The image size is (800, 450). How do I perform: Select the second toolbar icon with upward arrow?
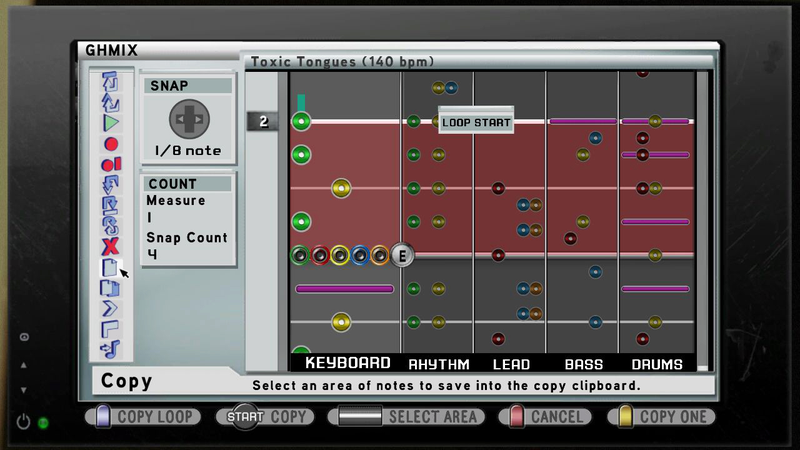(x=111, y=102)
